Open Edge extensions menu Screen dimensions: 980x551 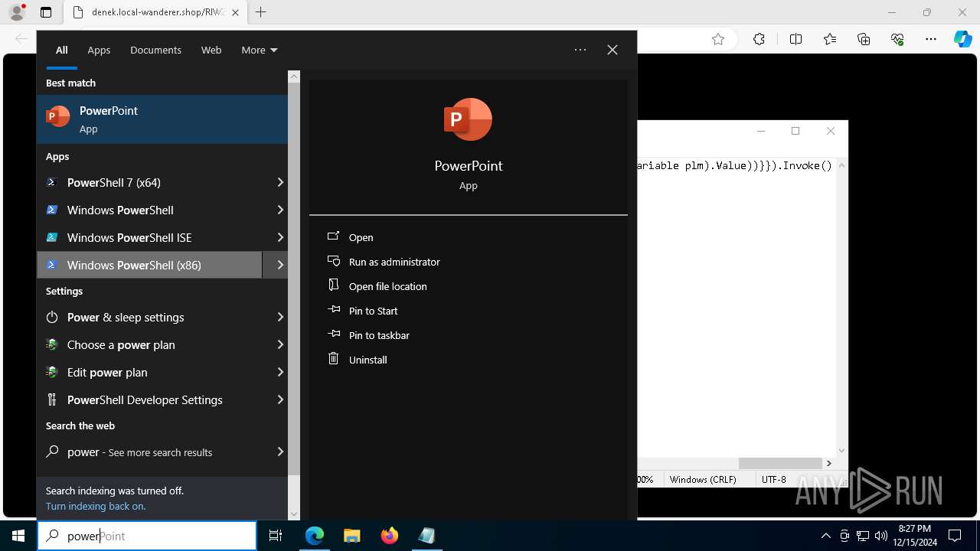click(x=759, y=39)
